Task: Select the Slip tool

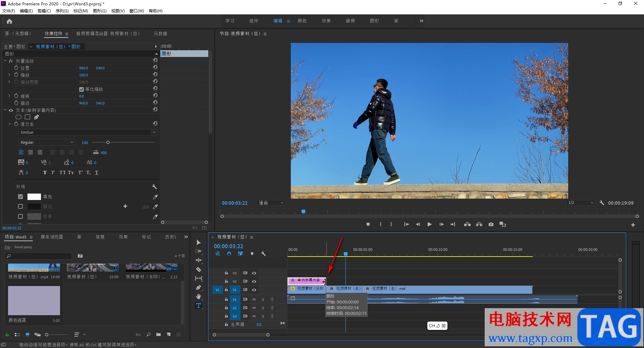Action: click(199, 278)
